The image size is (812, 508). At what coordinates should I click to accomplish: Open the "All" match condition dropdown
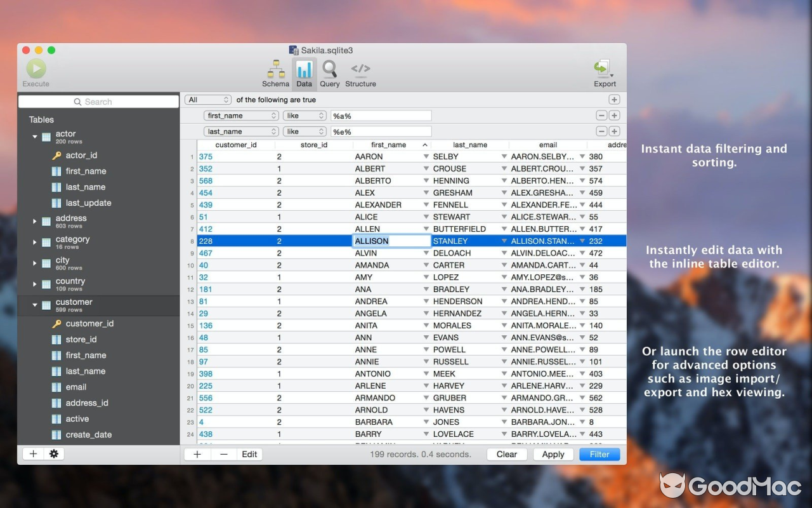click(x=208, y=99)
